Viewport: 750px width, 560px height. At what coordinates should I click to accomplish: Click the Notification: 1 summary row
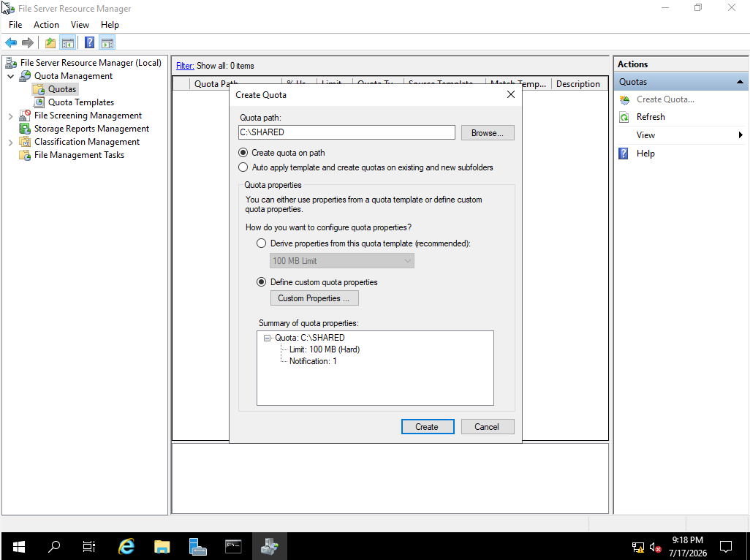click(x=313, y=361)
